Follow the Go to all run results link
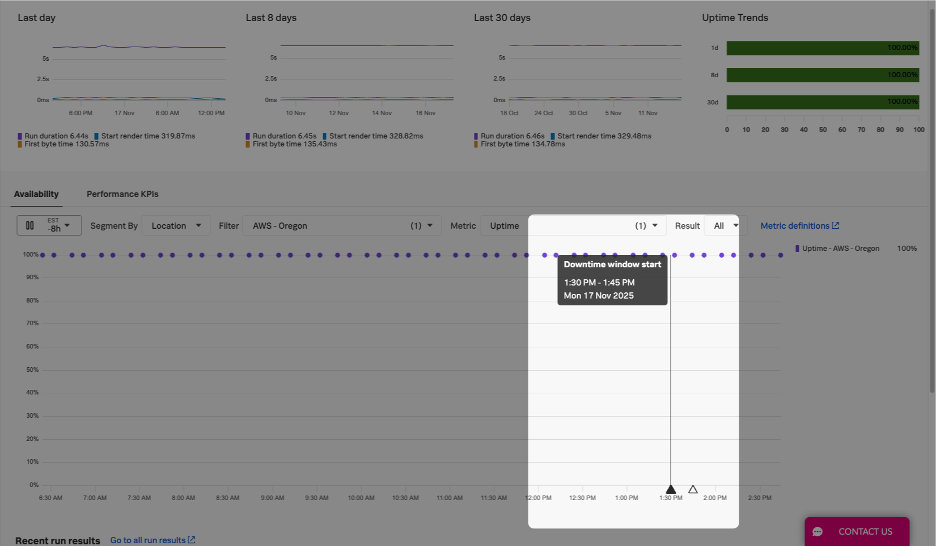 click(147, 540)
